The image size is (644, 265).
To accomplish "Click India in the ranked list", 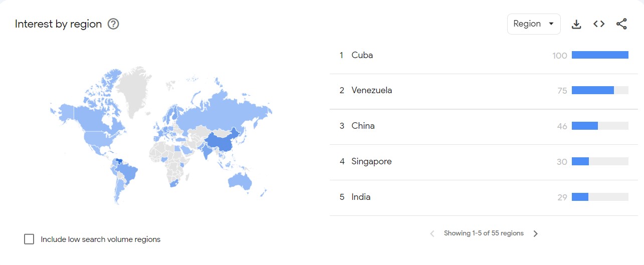I will pos(361,197).
